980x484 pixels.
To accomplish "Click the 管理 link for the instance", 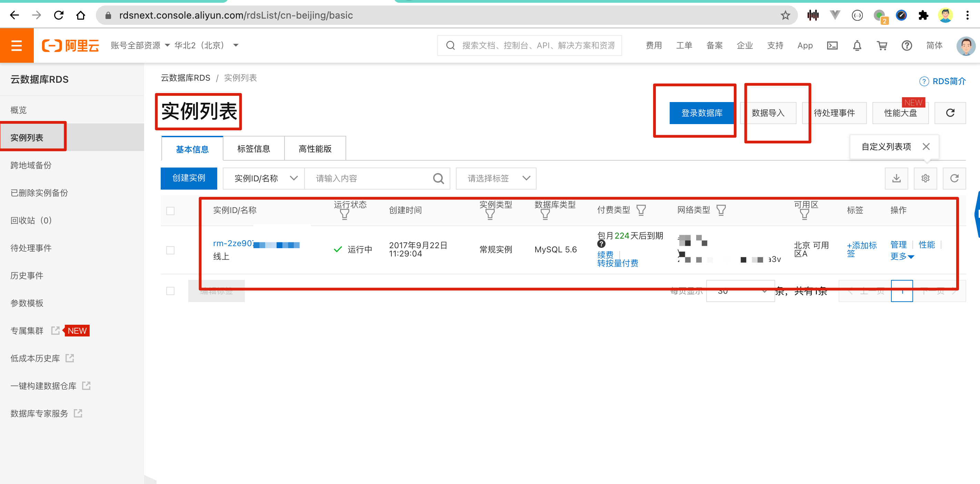I will 898,244.
